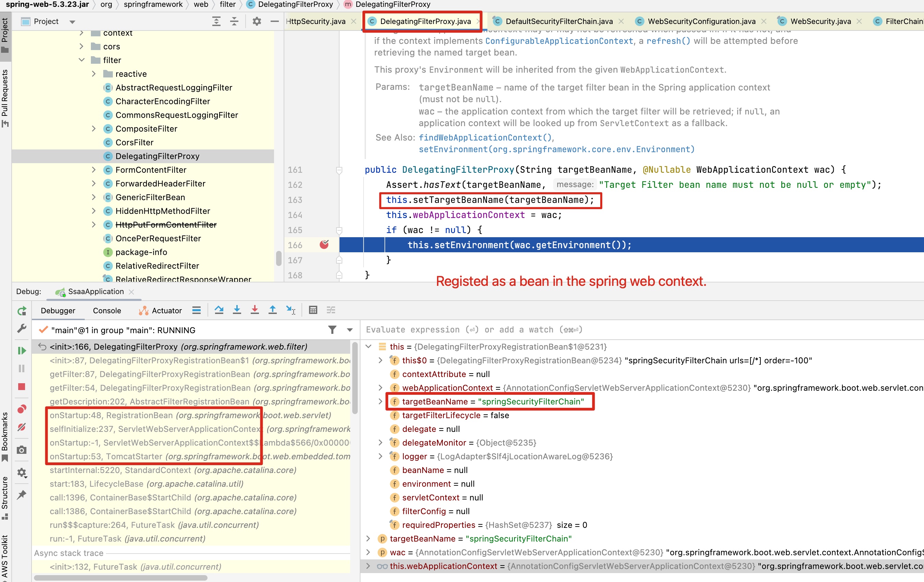Click the Step Over debugger icon
This screenshot has width=924, height=582.
219,310
